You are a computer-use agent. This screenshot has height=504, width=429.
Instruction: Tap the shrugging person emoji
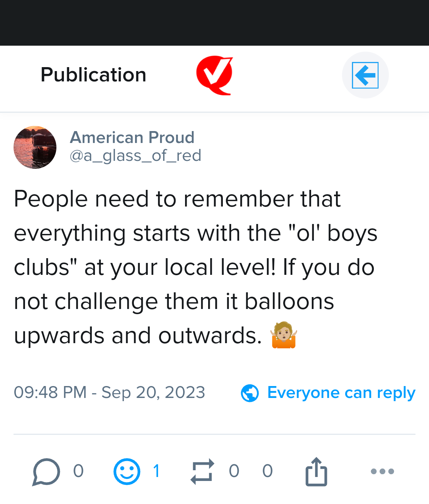point(284,336)
